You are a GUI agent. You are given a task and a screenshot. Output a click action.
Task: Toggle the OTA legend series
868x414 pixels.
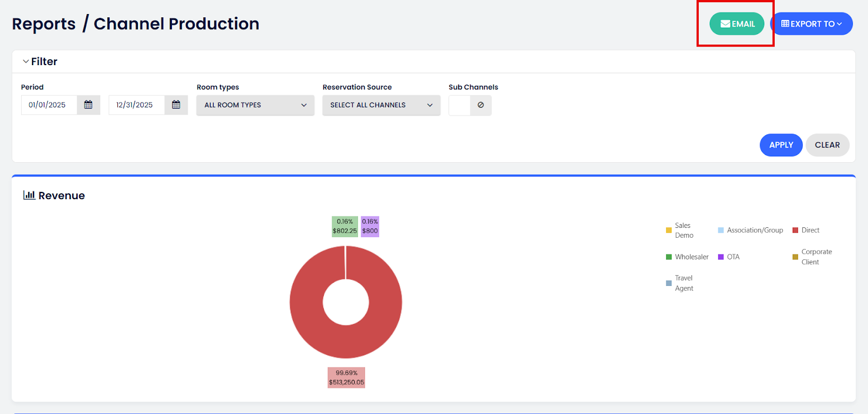coord(729,257)
